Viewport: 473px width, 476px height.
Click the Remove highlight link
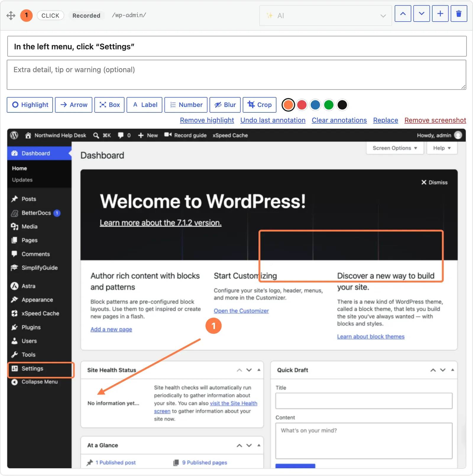click(x=207, y=120)
